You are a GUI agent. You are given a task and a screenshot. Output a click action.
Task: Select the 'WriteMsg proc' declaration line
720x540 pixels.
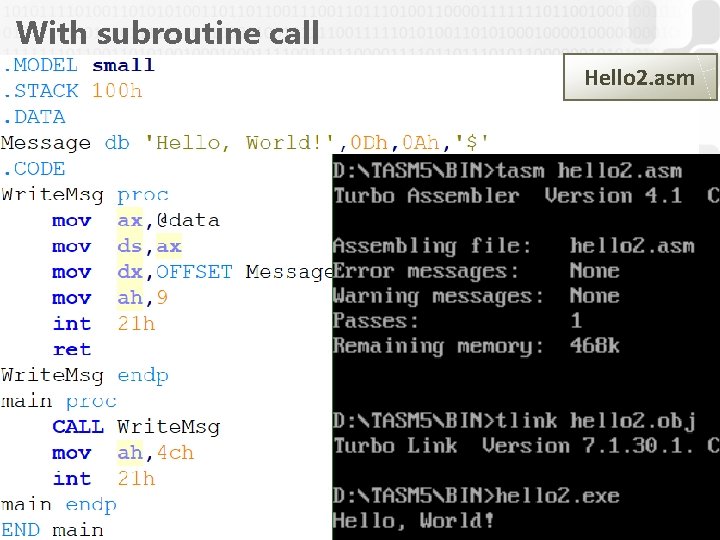coord(85,195)
